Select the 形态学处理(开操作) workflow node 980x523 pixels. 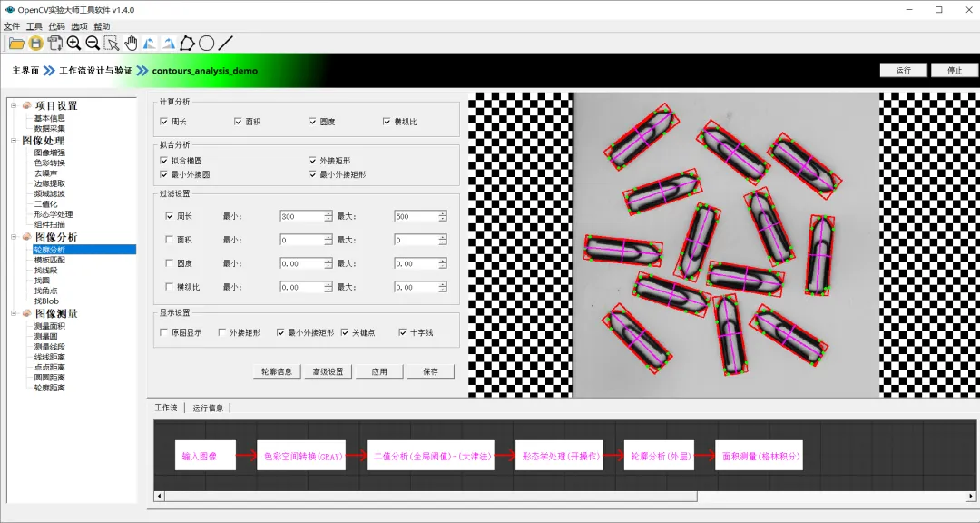point(559,457)
